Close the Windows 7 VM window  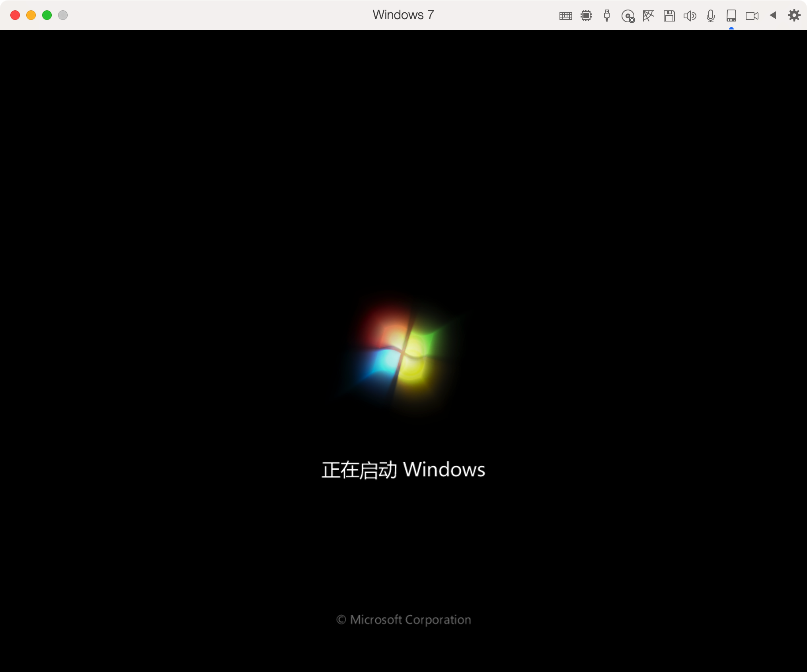click(15, 15)
